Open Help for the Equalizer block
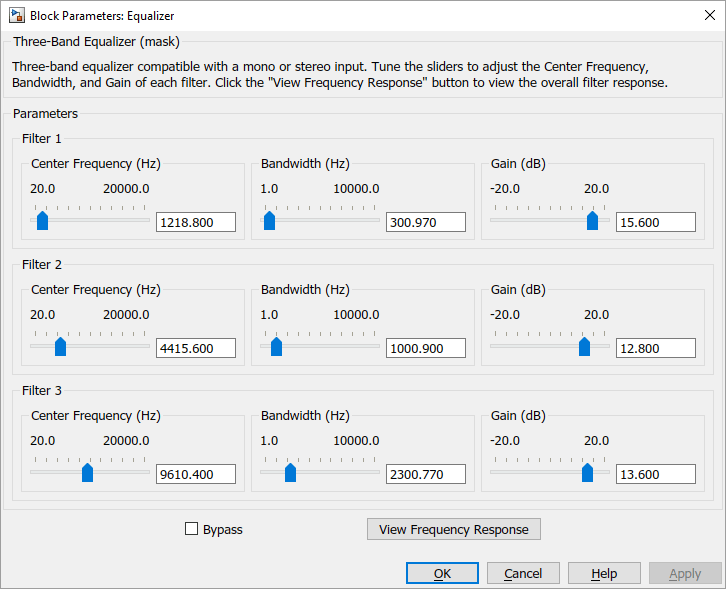 click(604, 573)
